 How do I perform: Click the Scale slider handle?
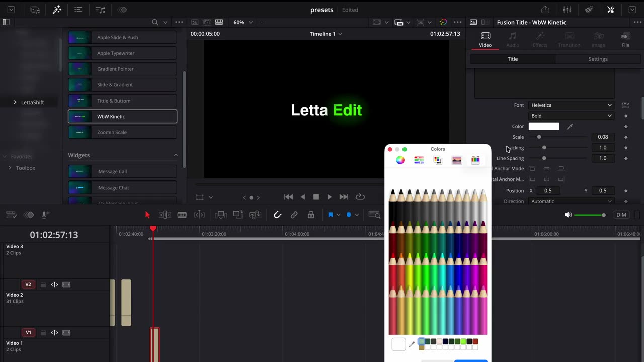[539, 137]
